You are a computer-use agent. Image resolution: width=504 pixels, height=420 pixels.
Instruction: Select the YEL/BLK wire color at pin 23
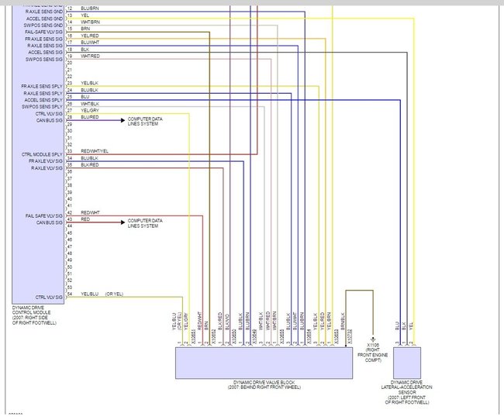click(89, 83)
